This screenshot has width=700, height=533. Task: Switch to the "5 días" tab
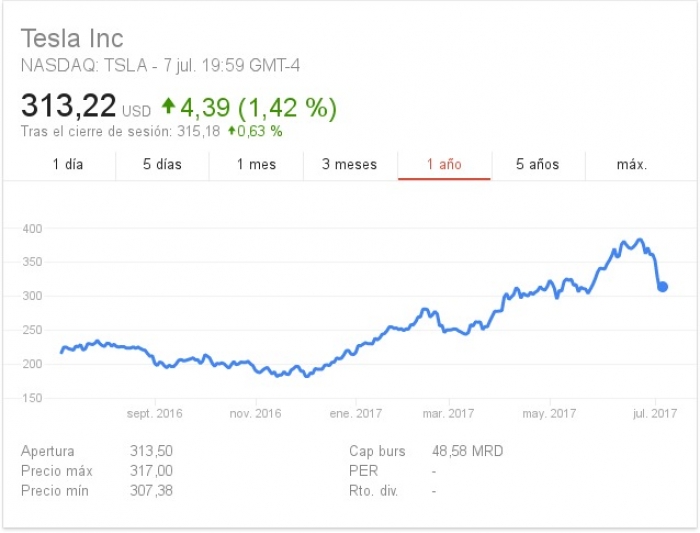pyautogui.click(x=162, y=164)
